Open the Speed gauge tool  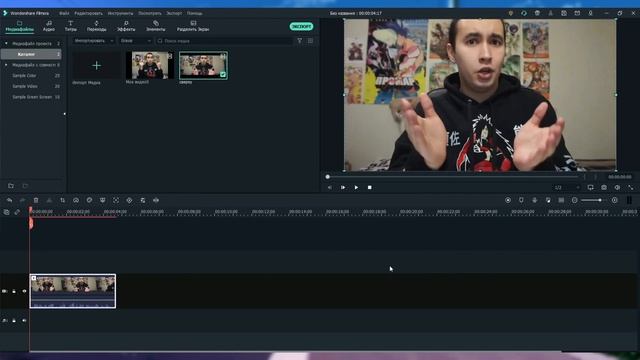pos(76,200)
